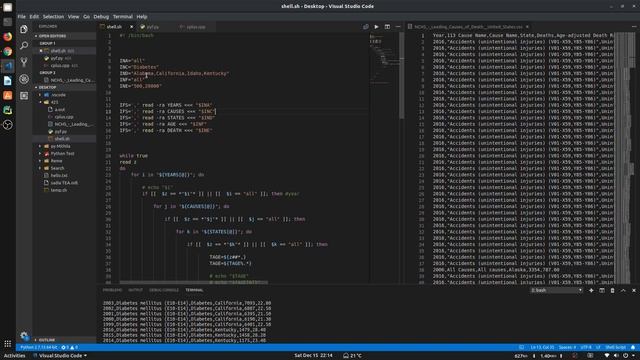Screen dimensions: 640x360
Task: Change Spaces indentation setting in status bar
Action: [567, 347]
